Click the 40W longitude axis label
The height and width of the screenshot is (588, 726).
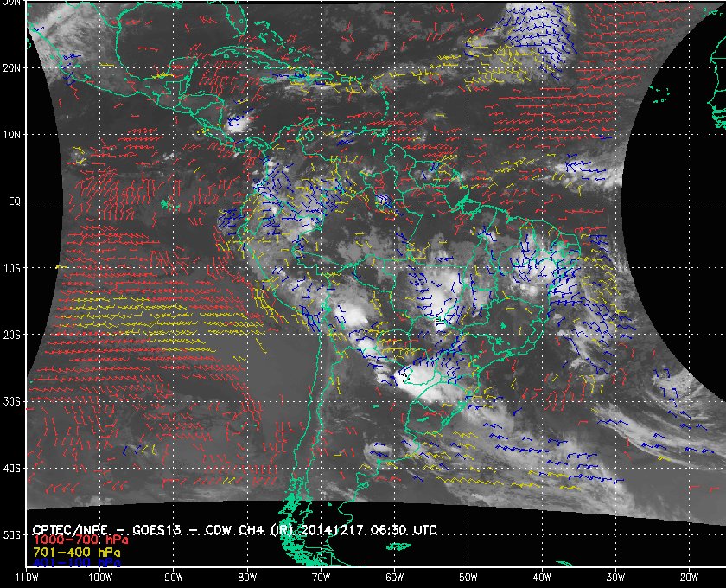click(x=542, y=578)
